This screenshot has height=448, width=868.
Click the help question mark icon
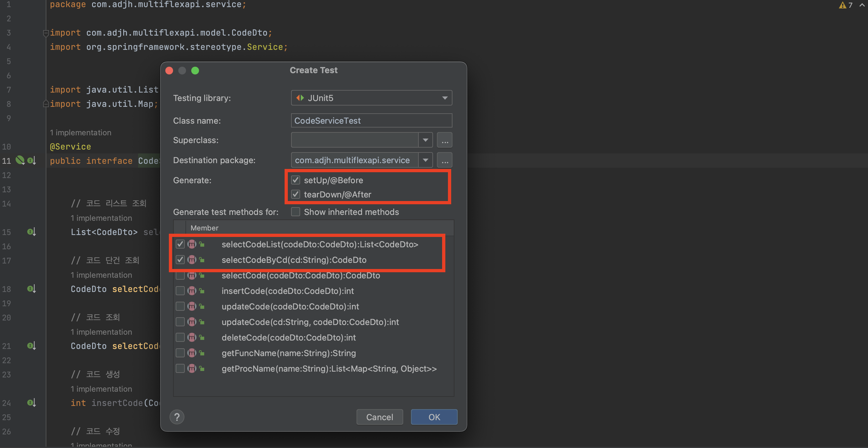(x=177, y=417)
